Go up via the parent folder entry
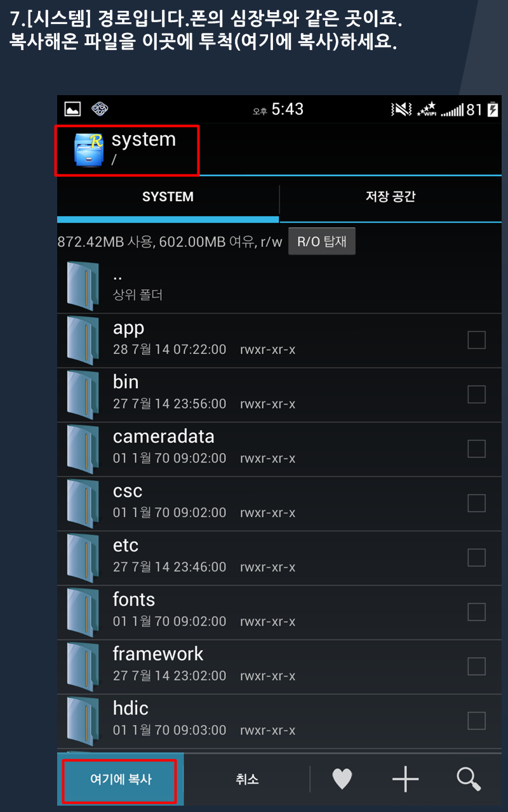 279,285
